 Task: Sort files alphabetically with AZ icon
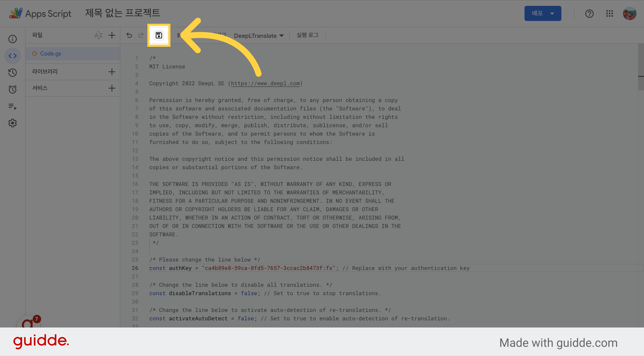[98, 35]
